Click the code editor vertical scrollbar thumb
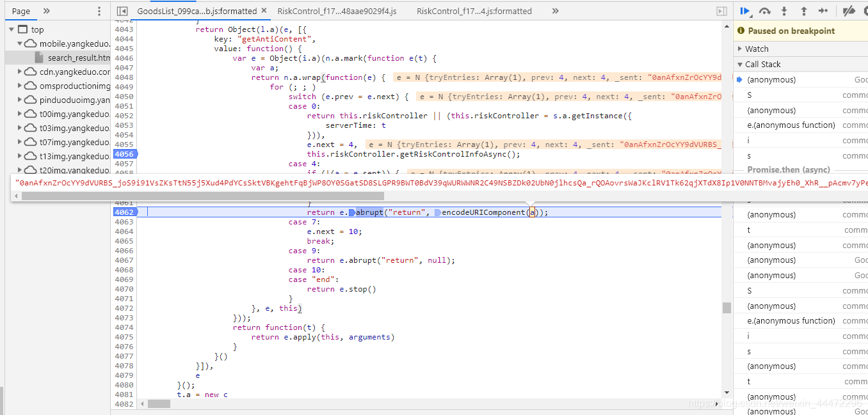This screenshot has height=415, width=868. pyautogui.click(x=727, y=308)
